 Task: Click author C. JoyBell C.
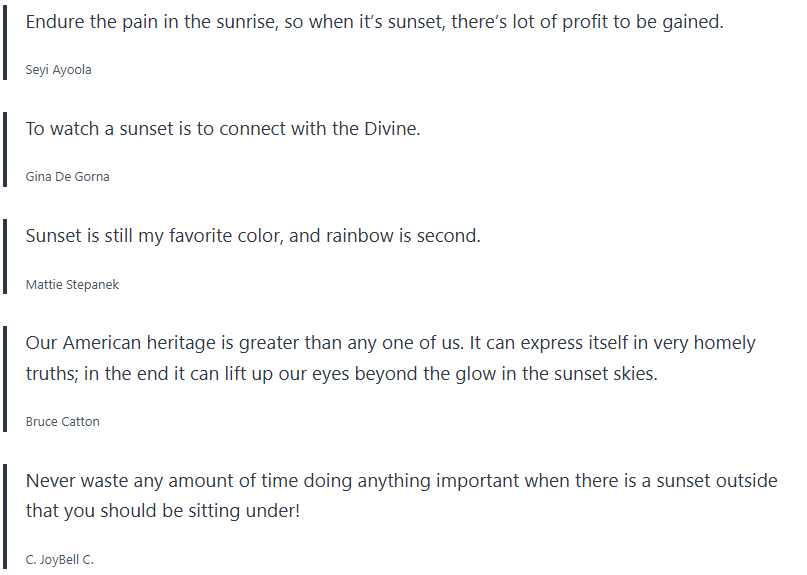coord(60,560)
